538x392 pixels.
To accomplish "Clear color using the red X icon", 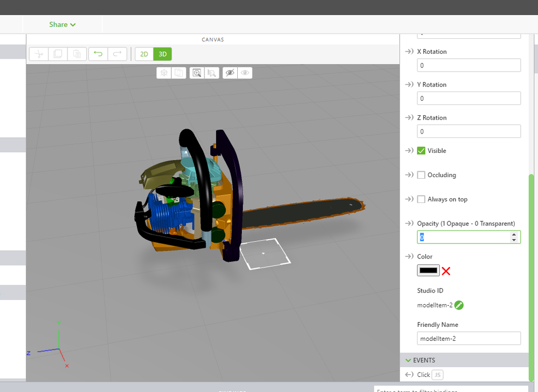I will [446, 271].
